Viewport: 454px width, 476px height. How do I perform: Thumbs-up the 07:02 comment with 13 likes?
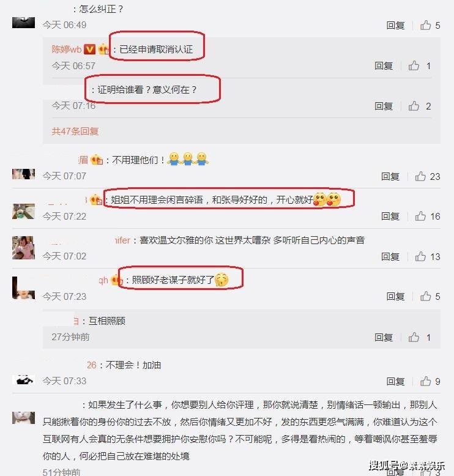pos(420,256)
